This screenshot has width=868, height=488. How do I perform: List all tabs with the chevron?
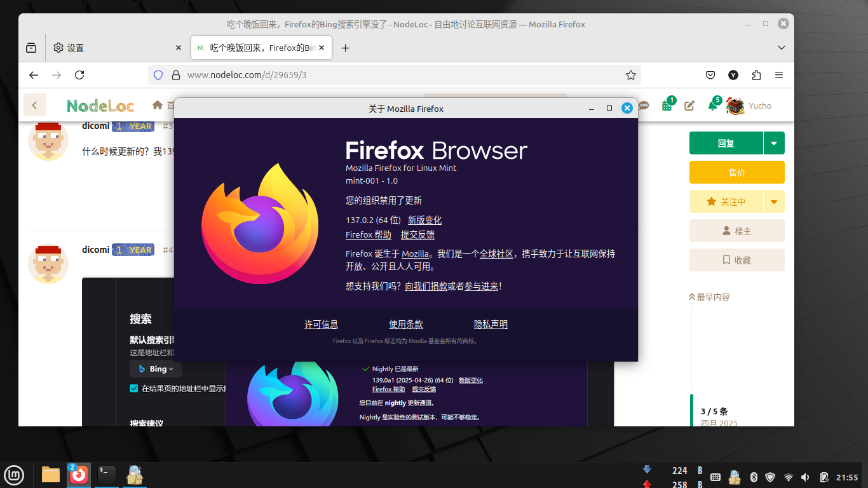click(x=782, y=48)
